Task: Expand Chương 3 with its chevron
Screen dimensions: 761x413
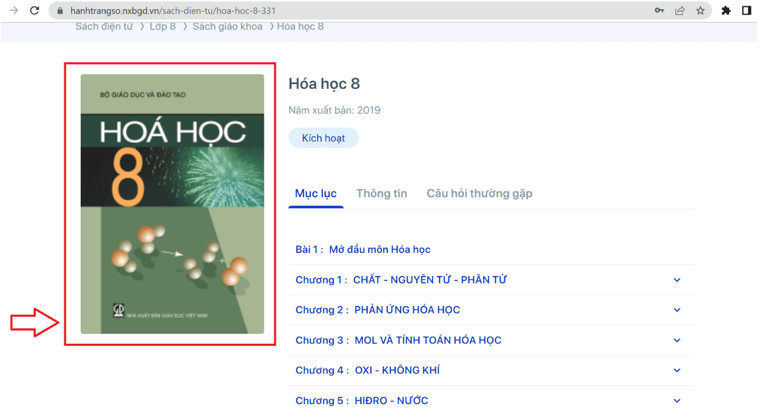Action: (x=677, y=340)
